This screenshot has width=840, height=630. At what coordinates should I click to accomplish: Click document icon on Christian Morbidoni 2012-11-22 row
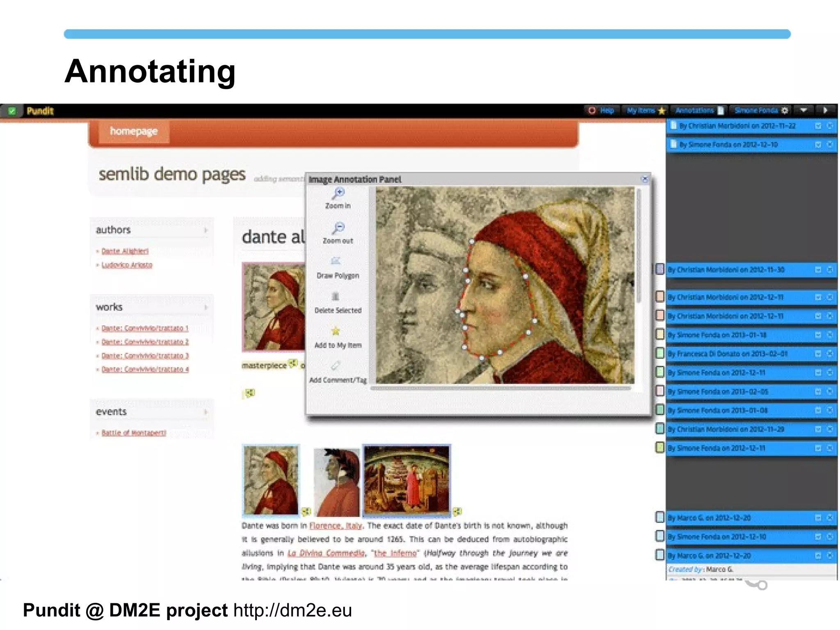coord(673,126)
